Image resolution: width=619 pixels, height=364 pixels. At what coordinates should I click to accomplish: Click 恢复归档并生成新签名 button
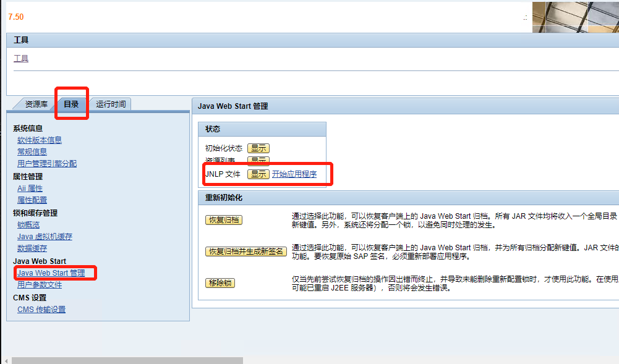point(246,252)
